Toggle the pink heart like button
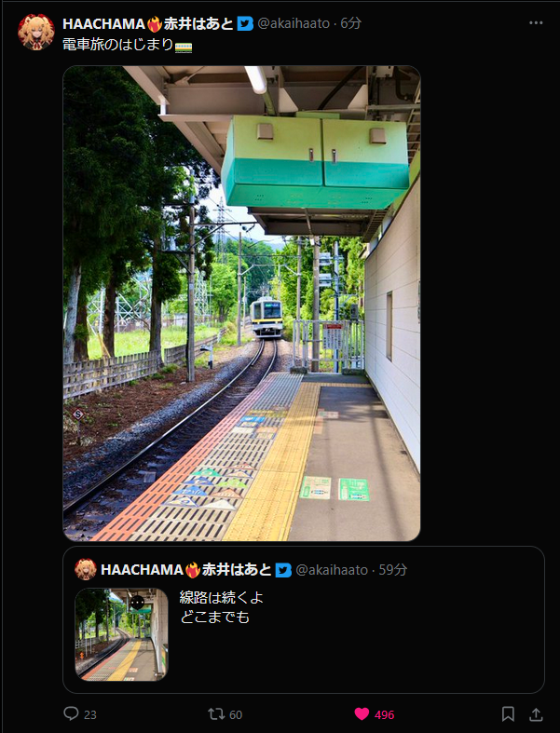The height and width of the screenshot is (733, 560). tap(362, 713)
